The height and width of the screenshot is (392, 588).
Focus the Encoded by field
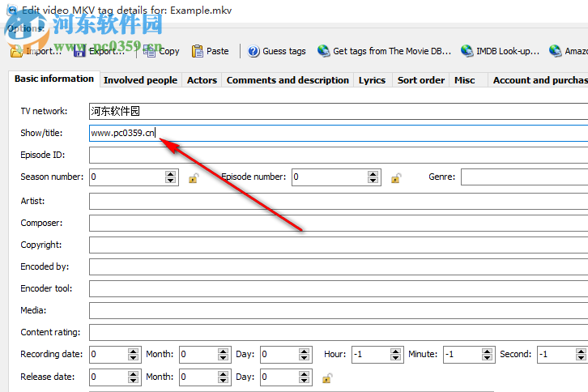[x=339, y=266]
